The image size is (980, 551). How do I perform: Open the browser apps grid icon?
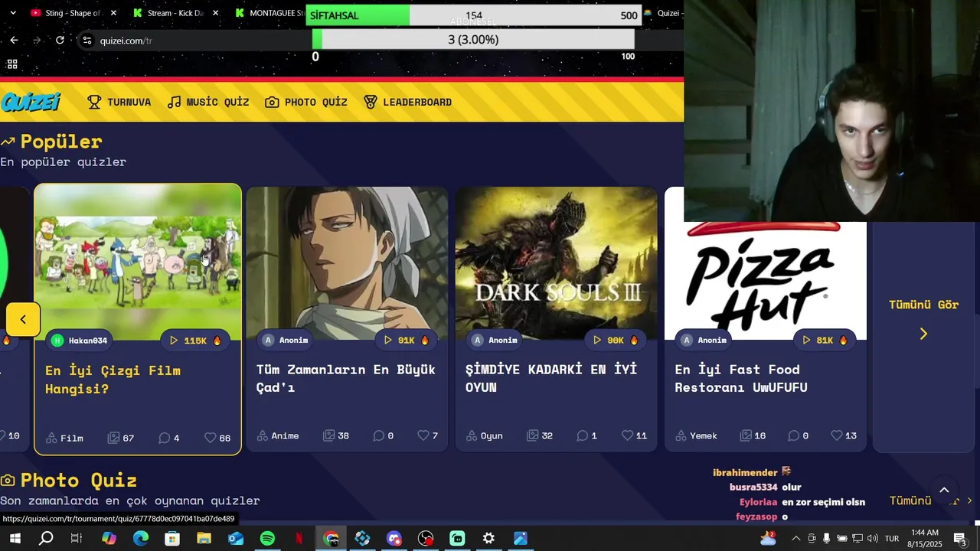pyautogui.click(x=12, y=64)
